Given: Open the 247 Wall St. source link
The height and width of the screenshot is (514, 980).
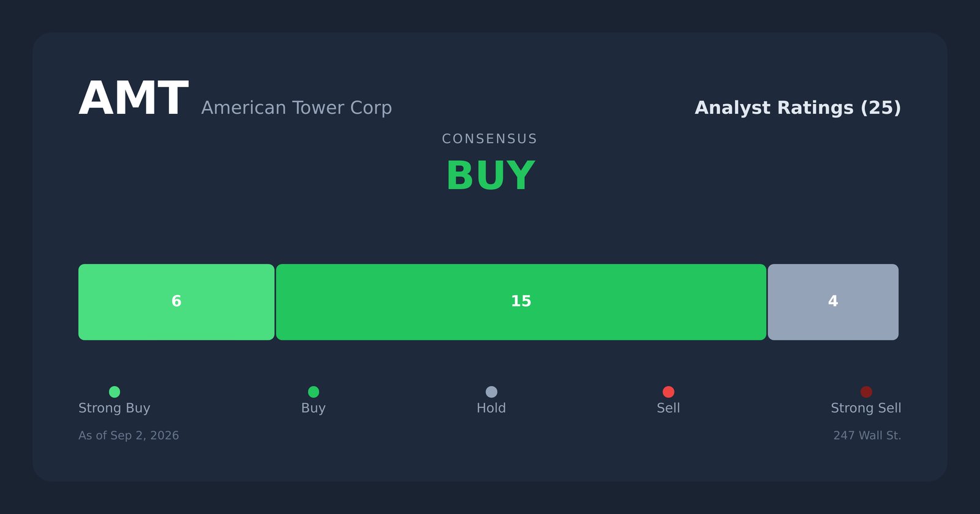Looking at the screenshot, I should [x=867, y=436].
